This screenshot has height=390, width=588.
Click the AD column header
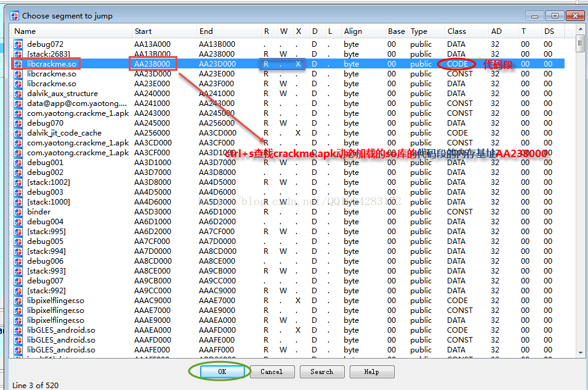(503, 31)
